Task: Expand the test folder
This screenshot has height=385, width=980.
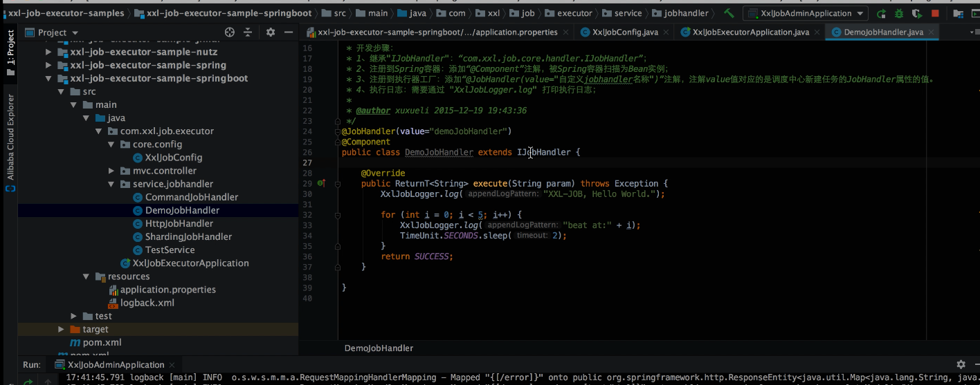Action: [x=73, y=315]
